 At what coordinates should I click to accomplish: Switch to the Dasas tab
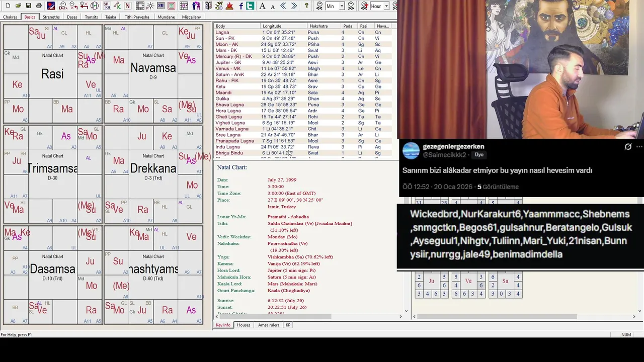[x=72, y=17]
